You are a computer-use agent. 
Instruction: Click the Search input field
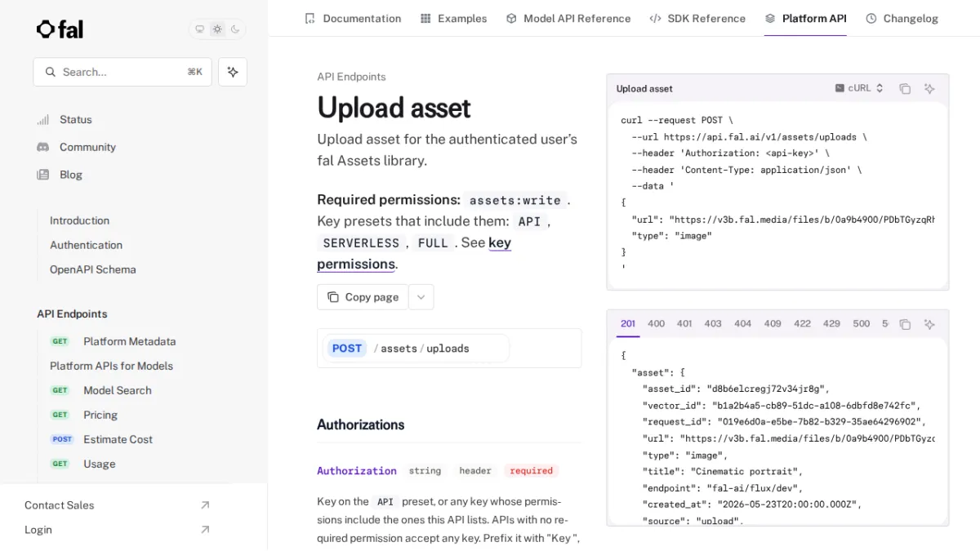coord(122,72)
